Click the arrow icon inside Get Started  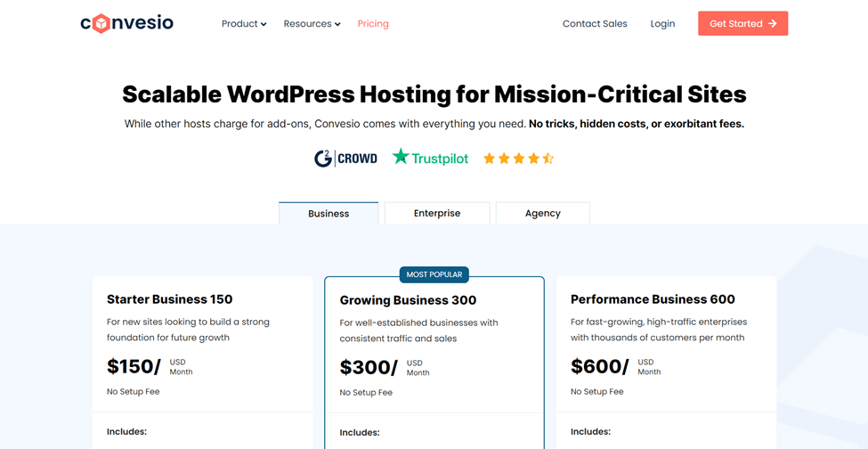point(773,24)
